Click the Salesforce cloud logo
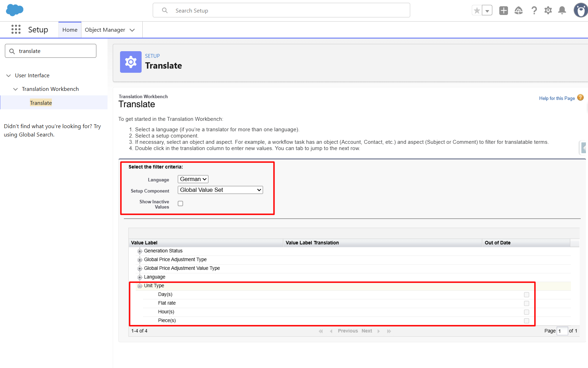Image resolution: width=588 pixels, height=368 pixels. tap(15, 10)
